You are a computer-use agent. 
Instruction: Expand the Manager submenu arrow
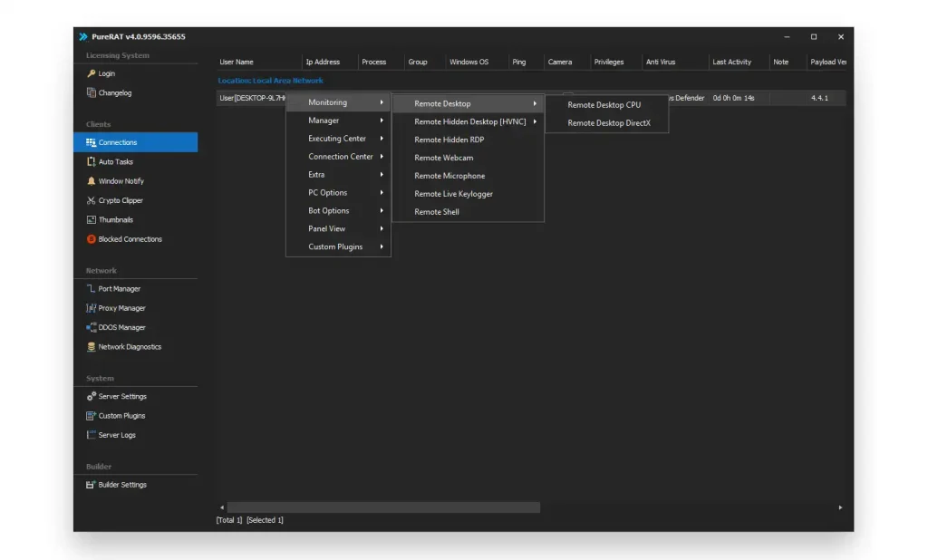click(382, 121)
